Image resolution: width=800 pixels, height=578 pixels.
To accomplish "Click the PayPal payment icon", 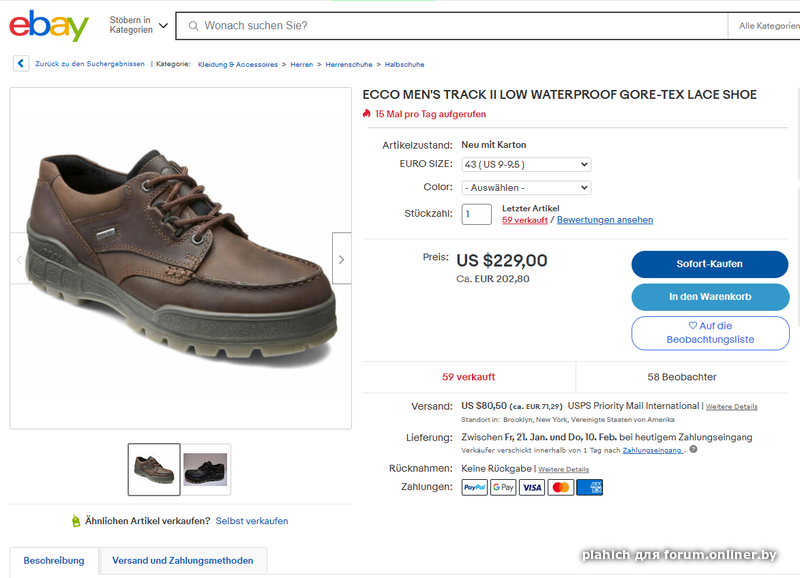I will (x=474, y=487).
